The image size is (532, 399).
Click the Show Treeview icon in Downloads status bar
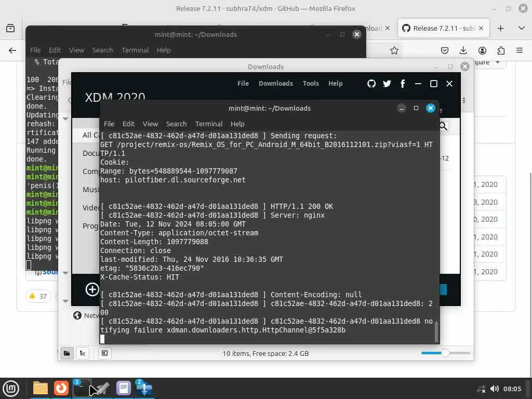(83, 353)
